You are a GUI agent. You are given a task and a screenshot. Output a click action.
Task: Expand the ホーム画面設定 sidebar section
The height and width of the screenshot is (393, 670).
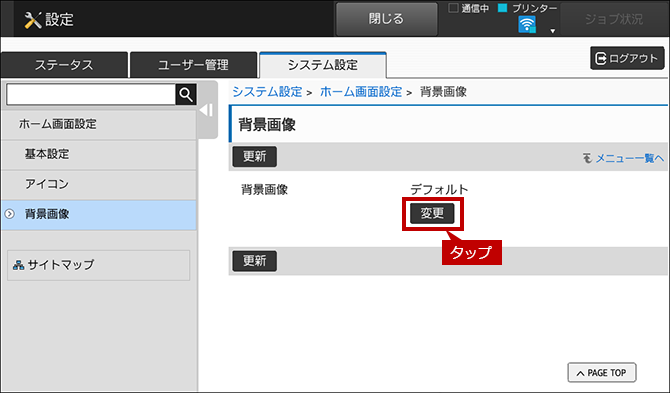(x=99, y=124)
